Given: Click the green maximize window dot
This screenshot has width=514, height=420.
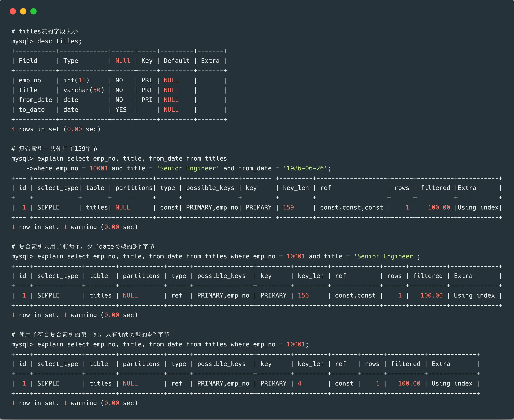Looking at the screenshot, I should 33,11.
